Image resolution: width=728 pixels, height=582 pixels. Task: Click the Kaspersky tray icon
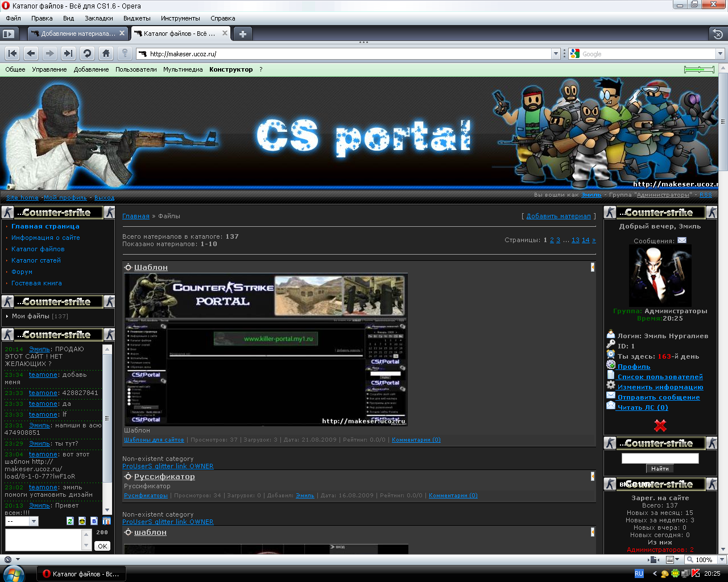coord(696,573)
